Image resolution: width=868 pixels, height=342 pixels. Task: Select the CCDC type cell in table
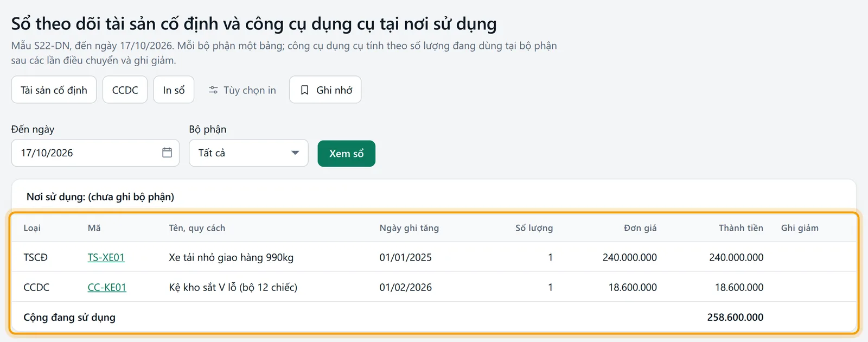click(x=36, y=287)
